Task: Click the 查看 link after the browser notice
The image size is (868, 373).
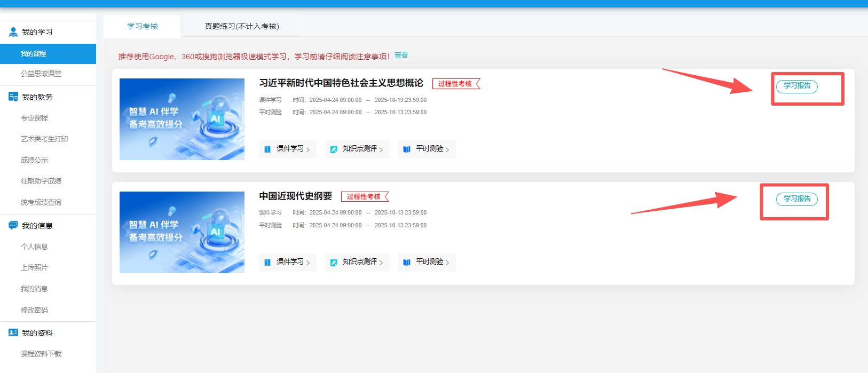Action: tap(401, 55)
